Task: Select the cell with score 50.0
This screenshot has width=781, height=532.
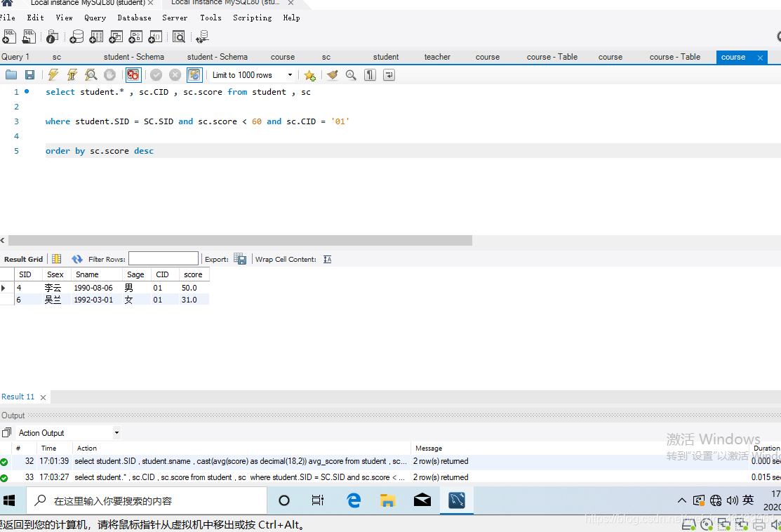Action: (x=194, y=288)
